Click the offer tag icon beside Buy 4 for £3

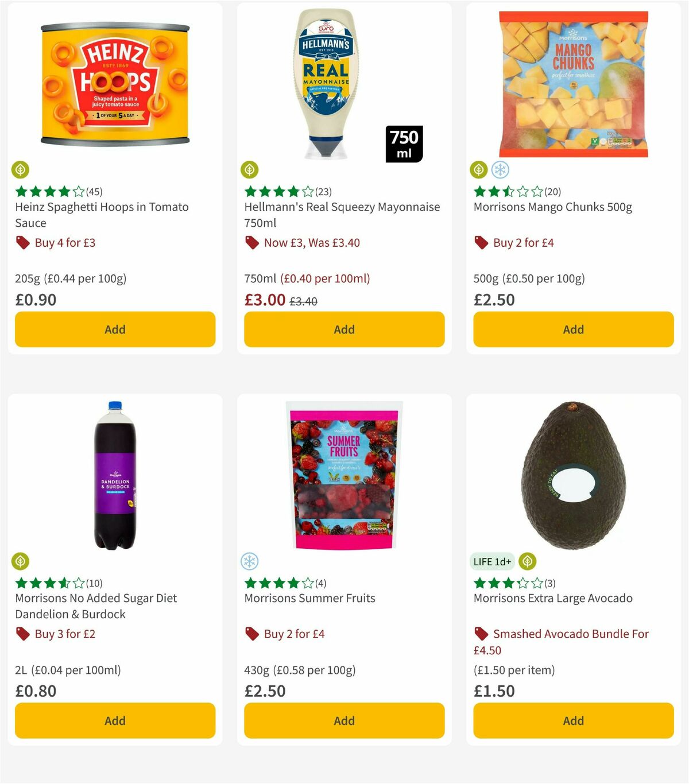[22, 243]
